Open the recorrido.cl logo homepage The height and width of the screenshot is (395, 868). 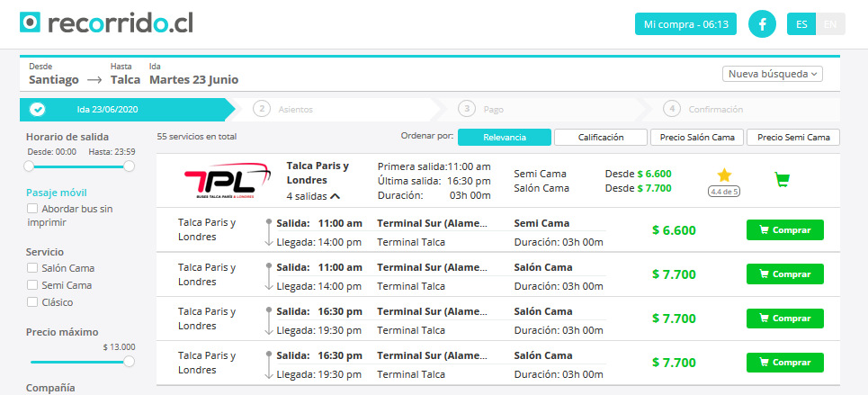106,23
